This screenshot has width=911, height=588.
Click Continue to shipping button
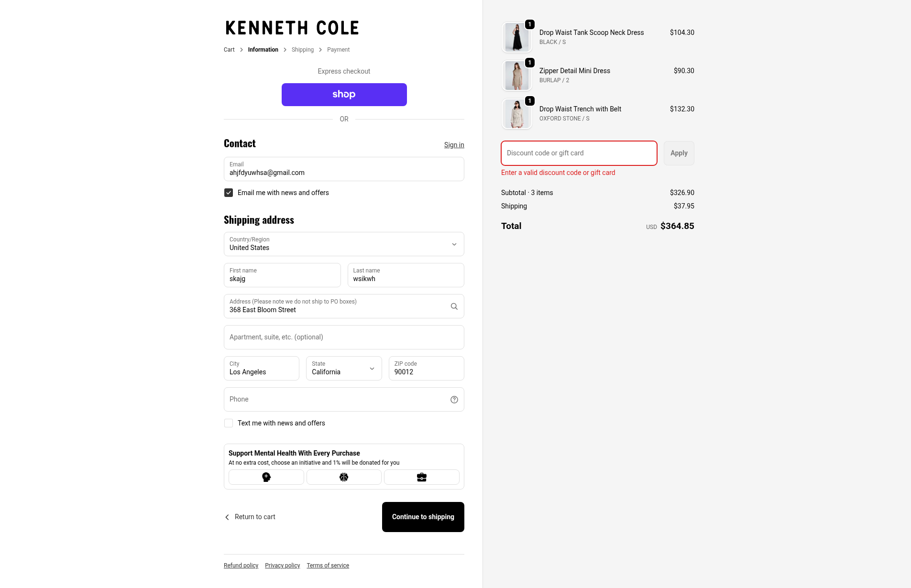423,517
